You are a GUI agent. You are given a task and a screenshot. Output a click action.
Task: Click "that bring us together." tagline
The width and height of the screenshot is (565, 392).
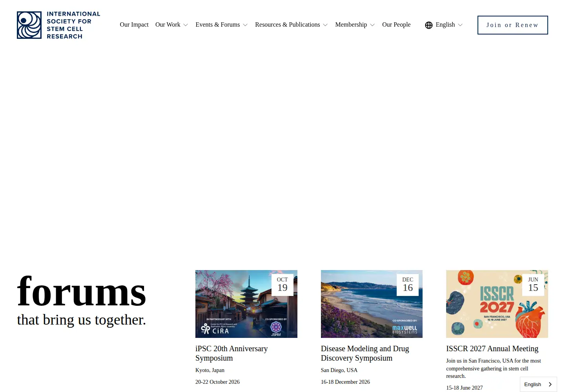click(82, 320)
